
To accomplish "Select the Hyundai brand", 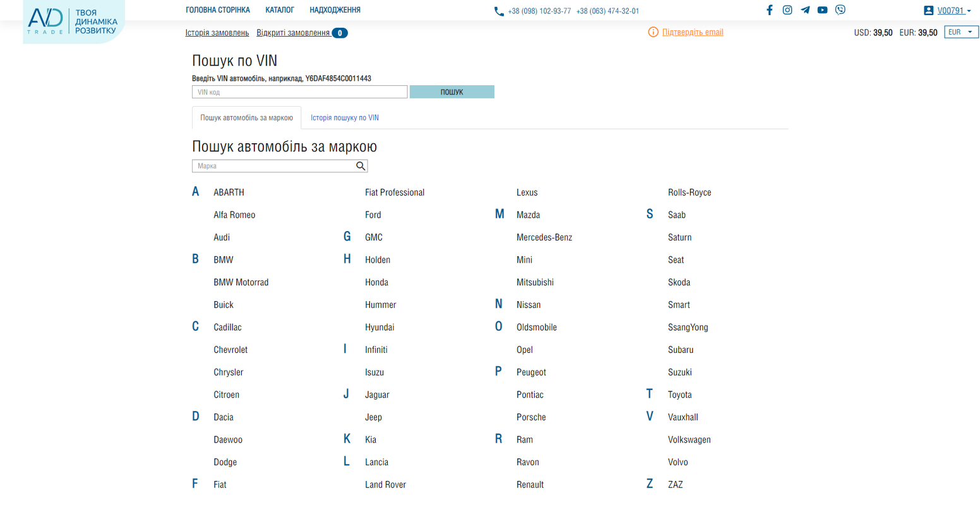I will [379, 328].
